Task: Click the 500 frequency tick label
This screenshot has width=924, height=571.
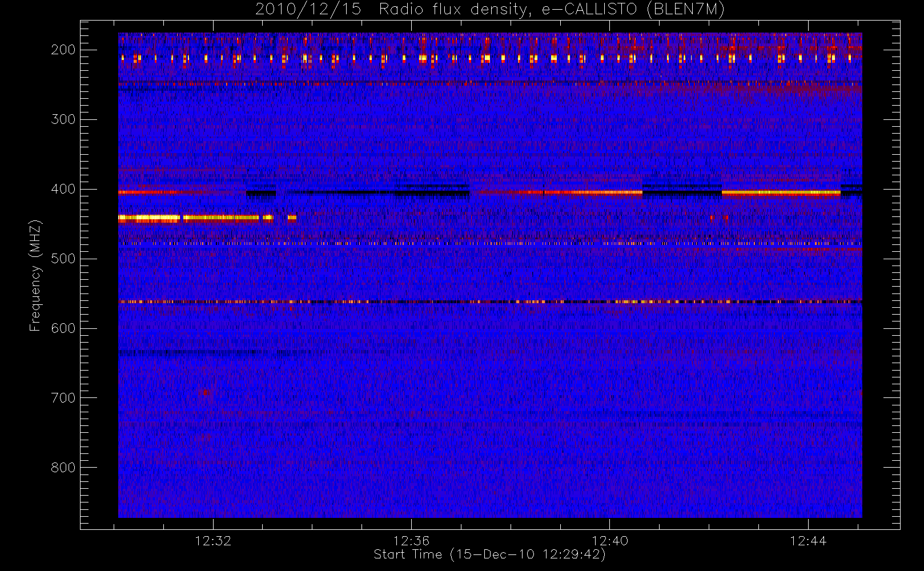Action: click(63, 259)
